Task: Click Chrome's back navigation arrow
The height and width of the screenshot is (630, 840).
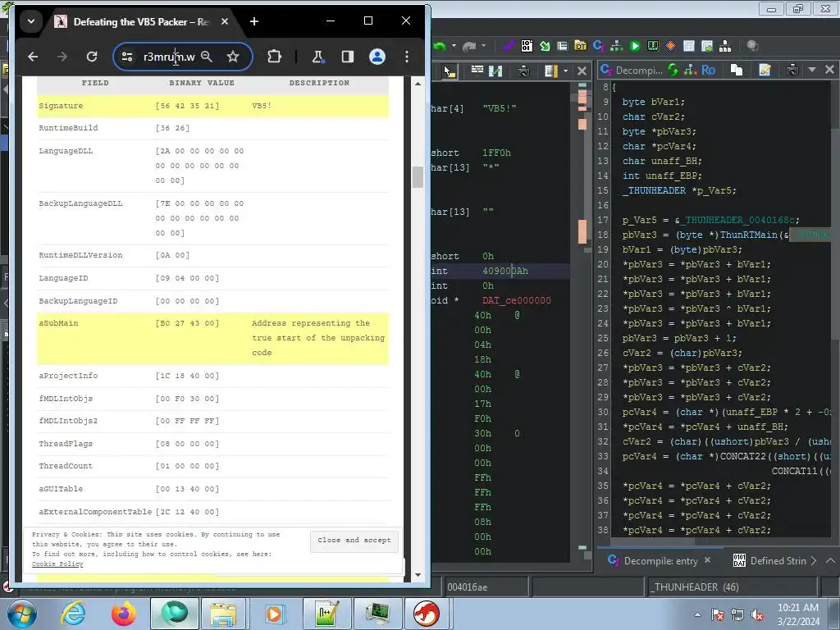Action: (33, 57)
